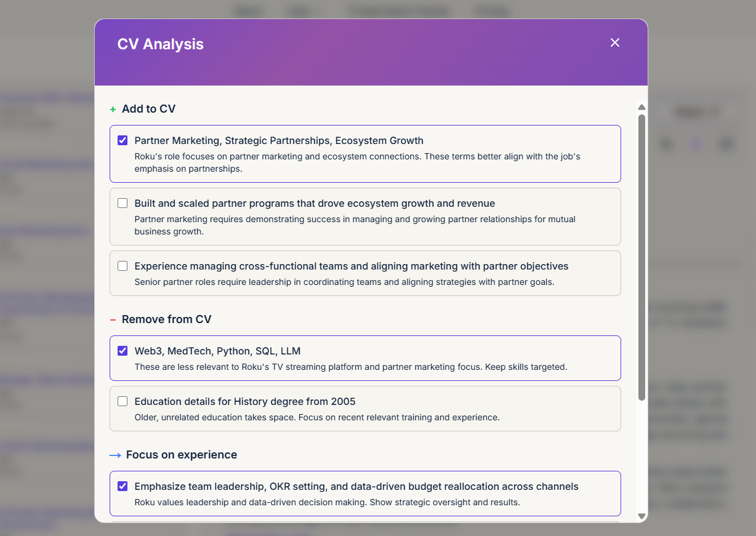Enable the cross-functional teams experience checkbox
The width and height of the screenshot is (756, 536).
(x=123, y=266)
